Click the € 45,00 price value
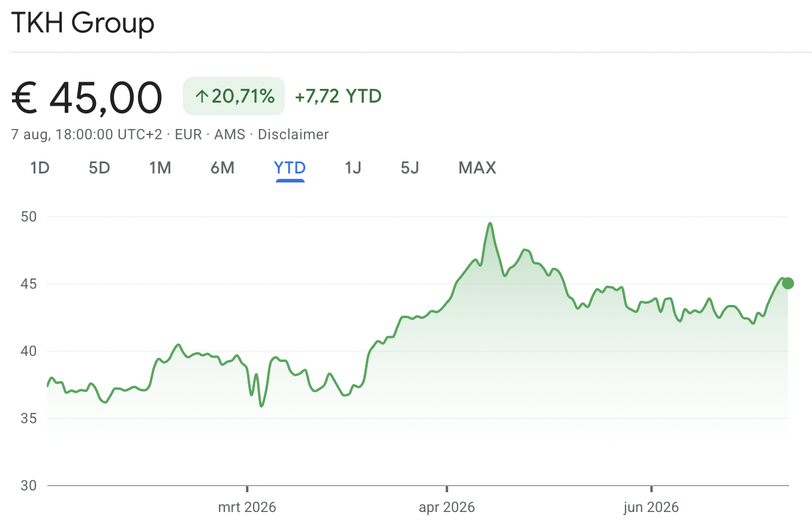This screenshot has height=527, width=812. tap(87, 97)
